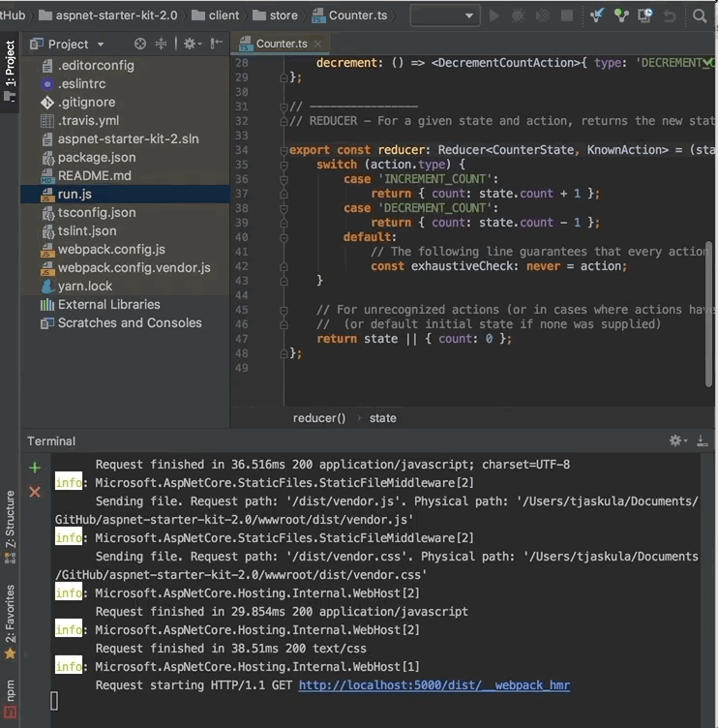Screen dimensions: 718x728
Task: Click the terminal cursor prompt line
Action: coord(54,701)
